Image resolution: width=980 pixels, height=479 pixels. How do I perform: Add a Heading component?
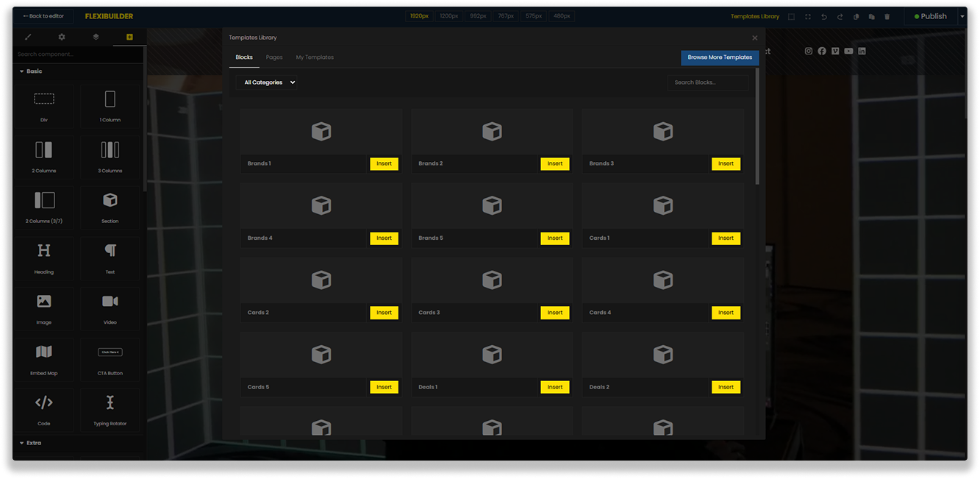tap(44, 258)
